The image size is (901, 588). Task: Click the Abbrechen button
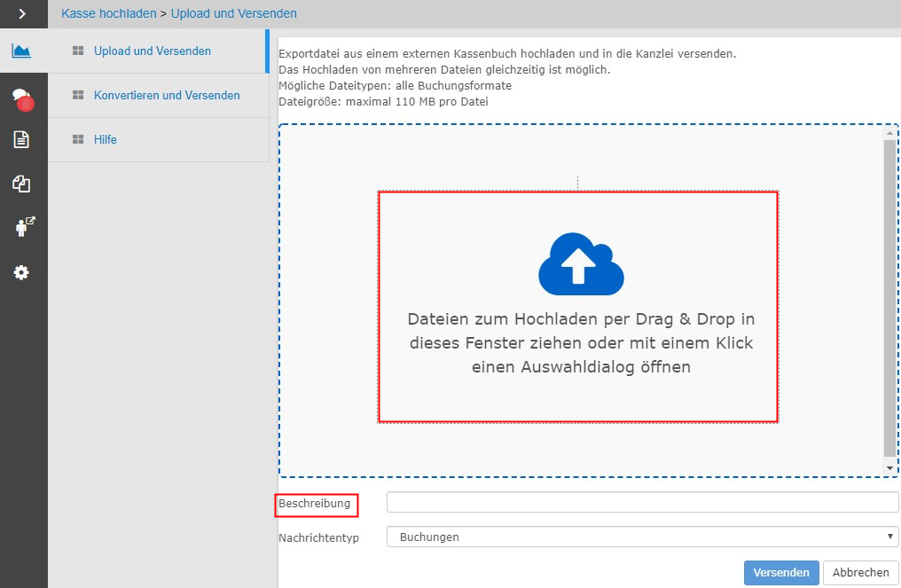coord(861,573)
